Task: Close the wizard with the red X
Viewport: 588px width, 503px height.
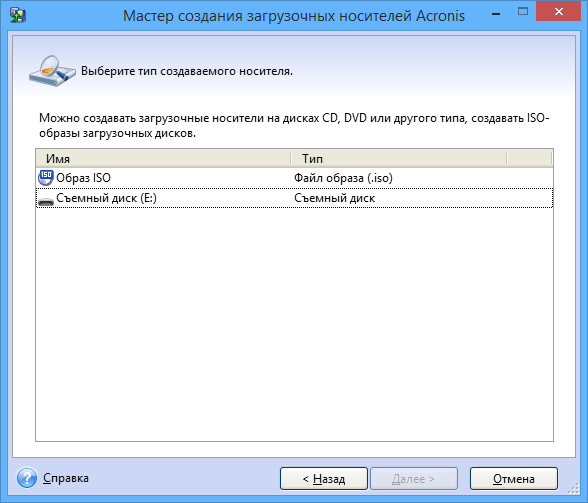Action: point(559,12)
